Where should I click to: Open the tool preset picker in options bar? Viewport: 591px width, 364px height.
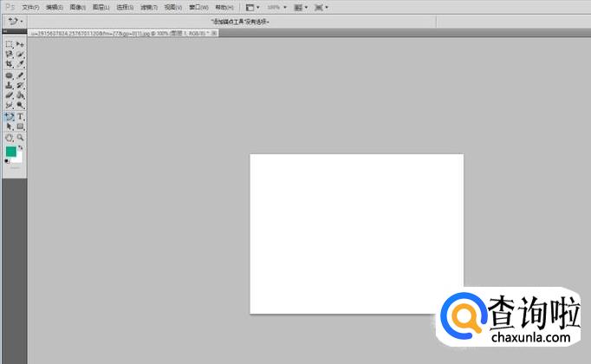tap(16, 22)
